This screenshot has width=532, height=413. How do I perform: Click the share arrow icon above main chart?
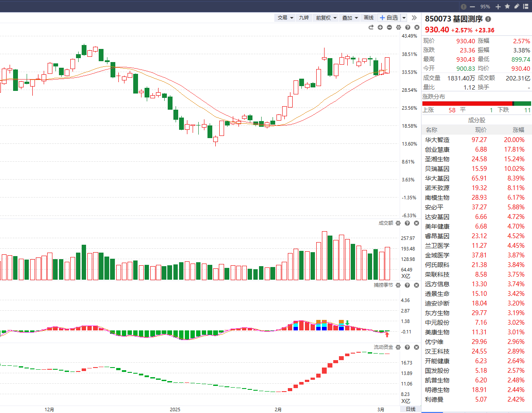click(371, 28)
